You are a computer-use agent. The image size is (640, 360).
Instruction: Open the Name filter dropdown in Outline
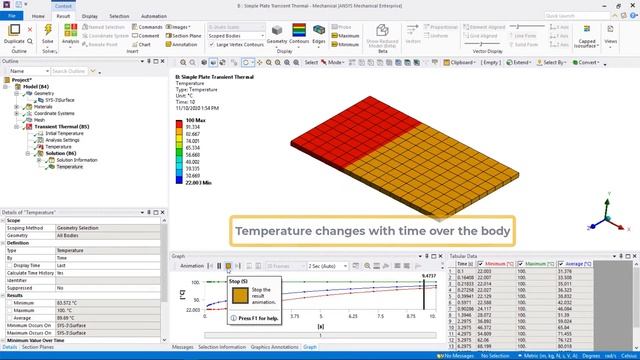click(x=29, y=71)
